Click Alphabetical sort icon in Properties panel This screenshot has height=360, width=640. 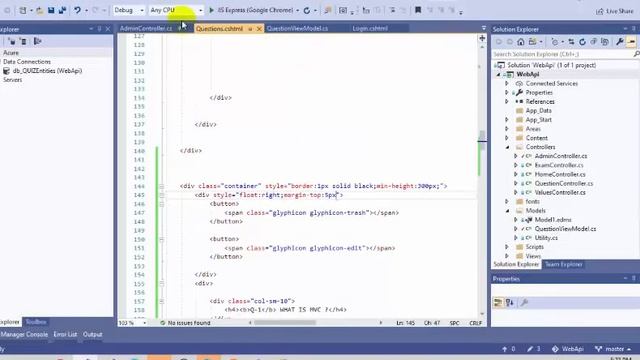coord(509,302)
